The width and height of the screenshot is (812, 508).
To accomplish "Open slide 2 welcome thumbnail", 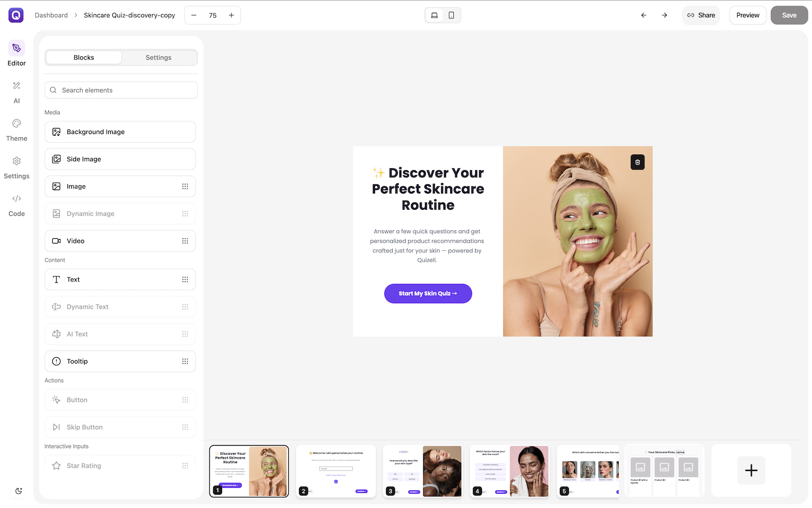I will (x=336, y=471).
